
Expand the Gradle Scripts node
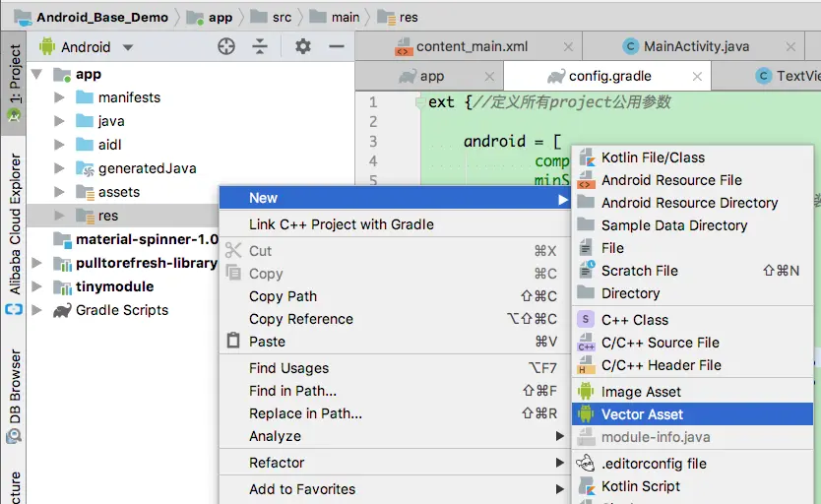(x=36, y=310)
